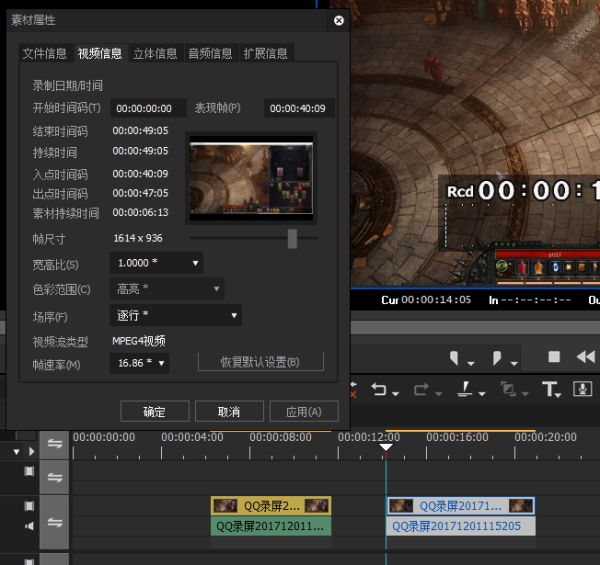Click the Rewind button in the player
This screenshot has width=600, height=565.
(585, 357)
